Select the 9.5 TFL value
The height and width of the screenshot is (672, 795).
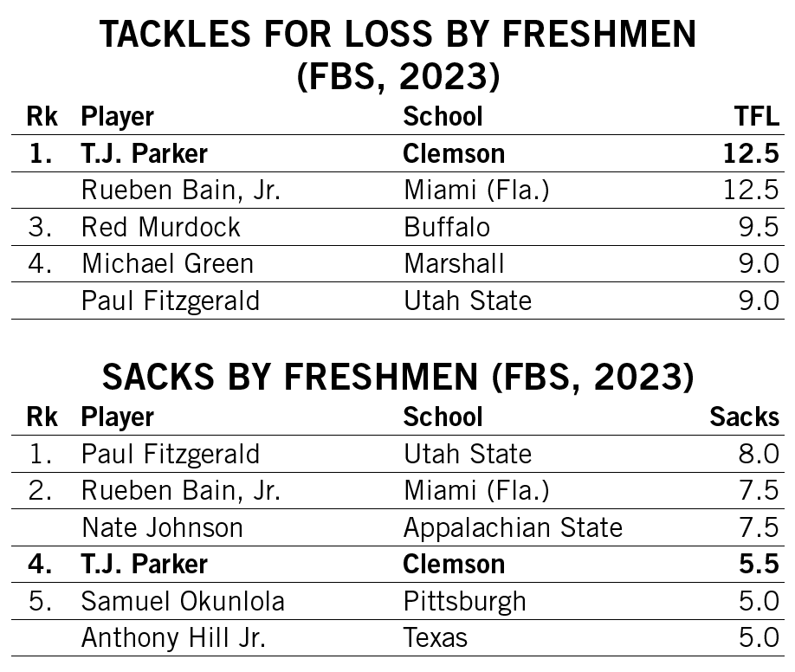click(759, 227)
